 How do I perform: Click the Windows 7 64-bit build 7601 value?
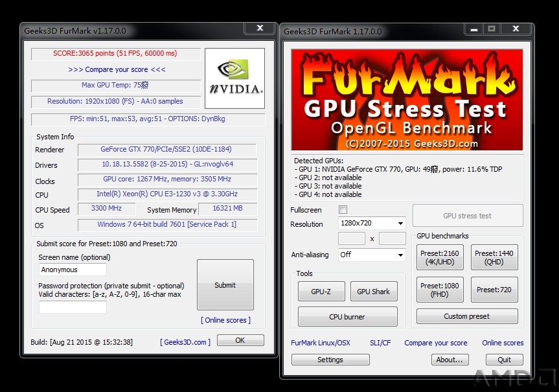[167, 224]
